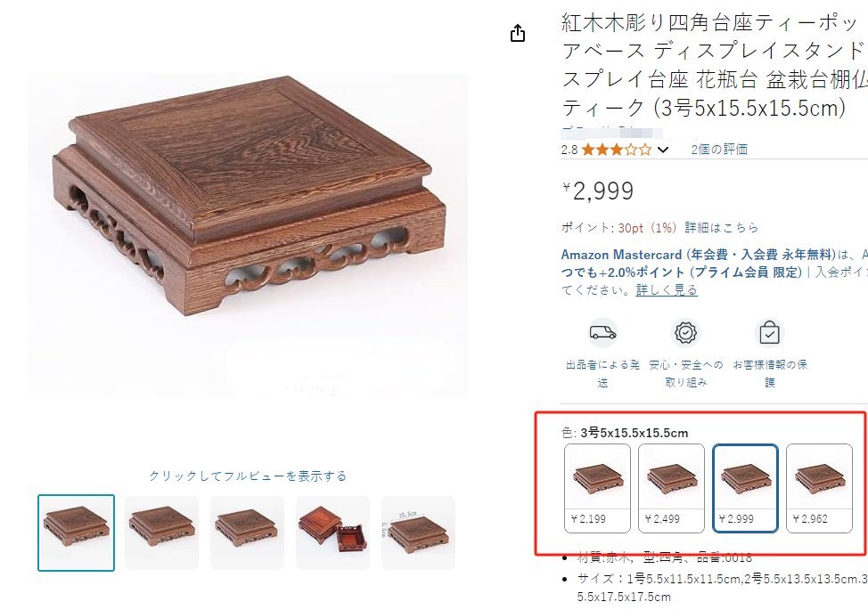Viewport: 868px width, 610px height.
Task: Select the ¥2,499 size variant
Action: pyautogui.click(x=671, y=488)
